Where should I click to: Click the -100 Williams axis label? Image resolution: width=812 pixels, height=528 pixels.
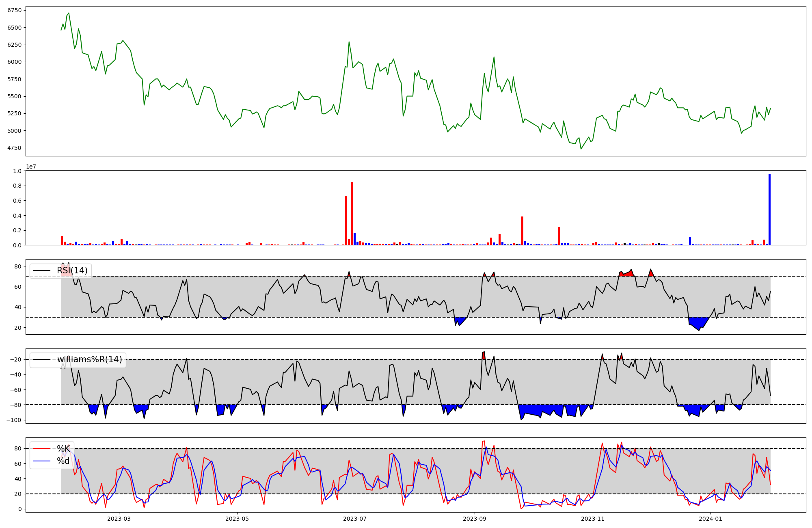coord(14,420)
